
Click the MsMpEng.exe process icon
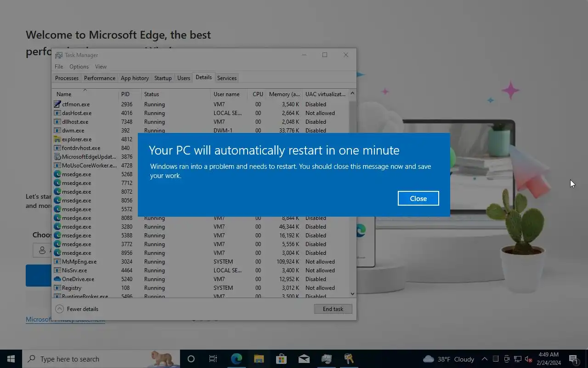[57, 262]
